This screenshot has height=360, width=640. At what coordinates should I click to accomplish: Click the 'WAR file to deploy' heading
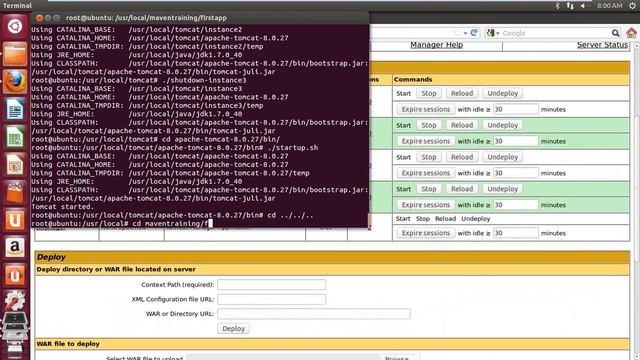tap(68, 344)
